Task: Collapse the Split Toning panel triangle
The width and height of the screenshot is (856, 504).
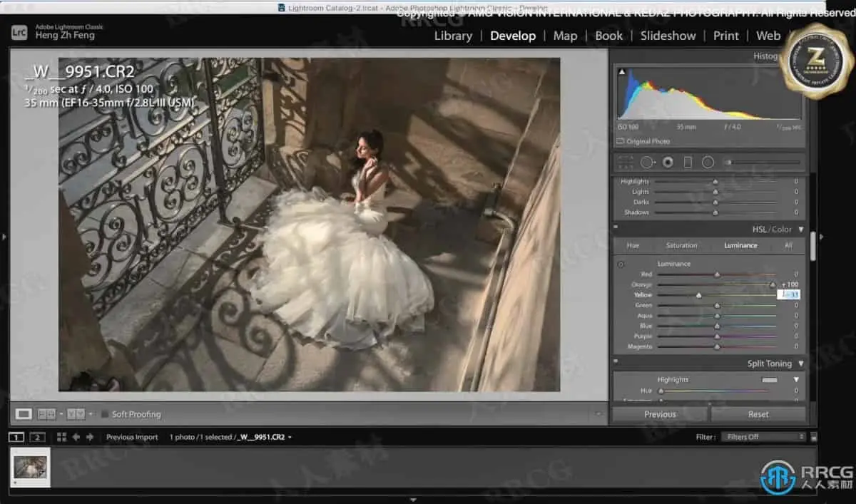Action: (800, 364)
